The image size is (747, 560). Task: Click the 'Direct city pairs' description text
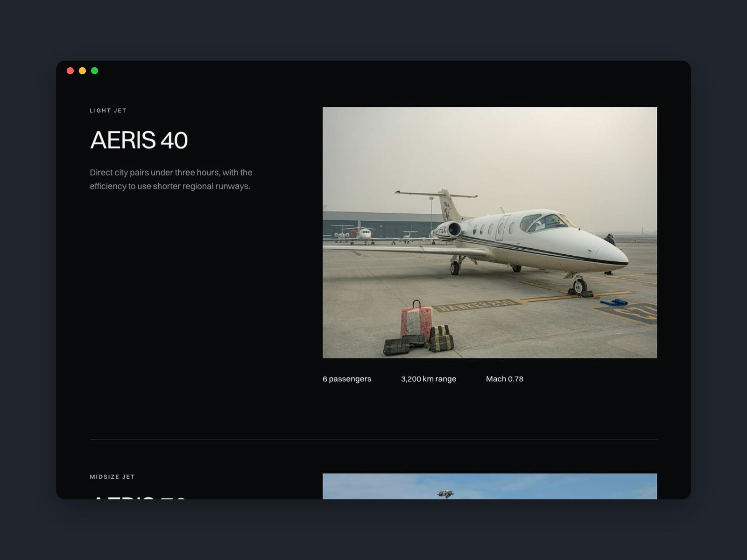click(x=171, y=179)
